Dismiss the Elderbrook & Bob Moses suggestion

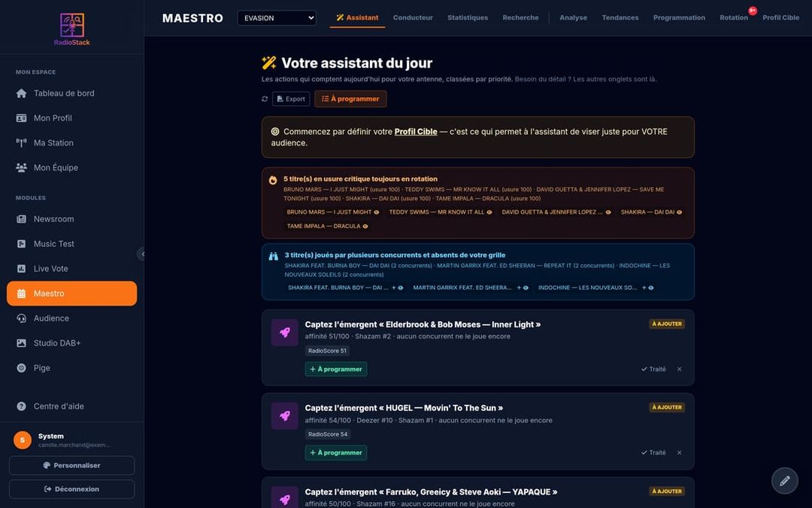tap(680, 370)
